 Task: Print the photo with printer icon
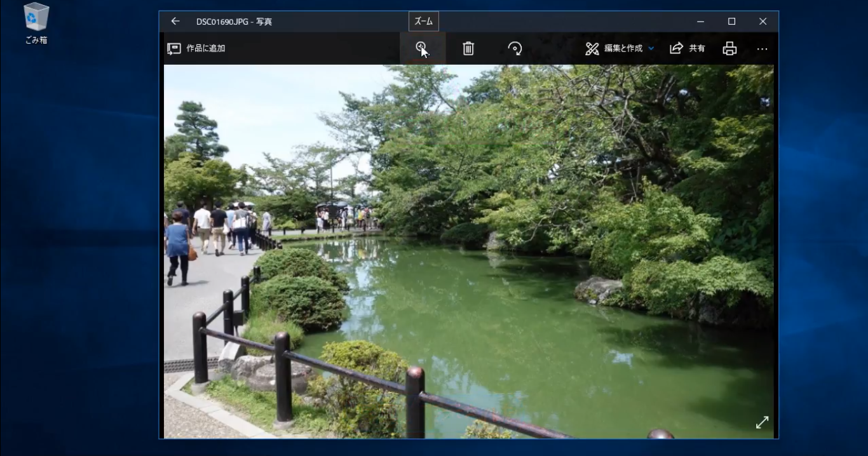pyautogui.click(x=729, y=48)
